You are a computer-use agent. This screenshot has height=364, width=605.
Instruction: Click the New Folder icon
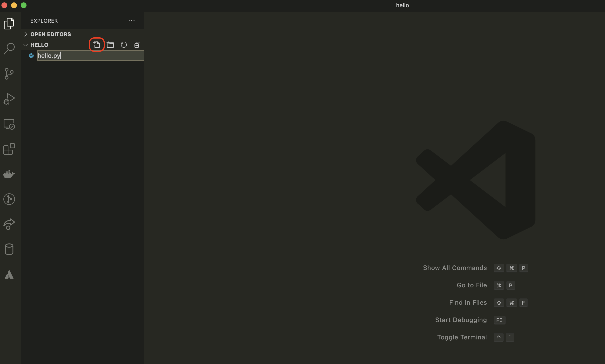[110, 45]
